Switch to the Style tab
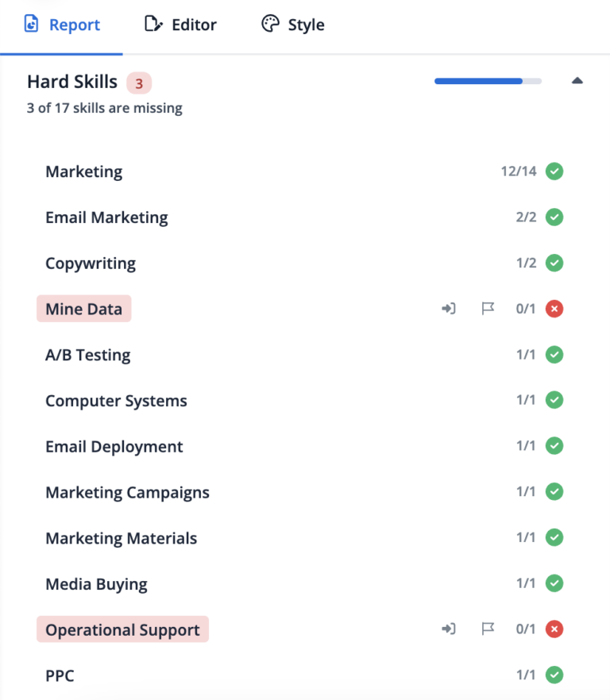The height and width of the screenshot is (700, 610). pos(293,25)
